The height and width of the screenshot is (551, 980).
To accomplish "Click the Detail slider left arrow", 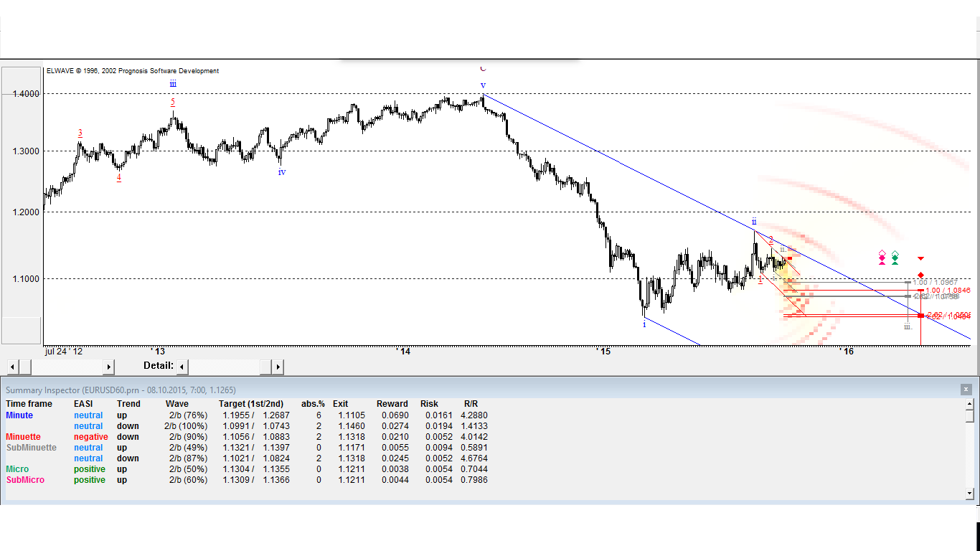I will 182,367.
